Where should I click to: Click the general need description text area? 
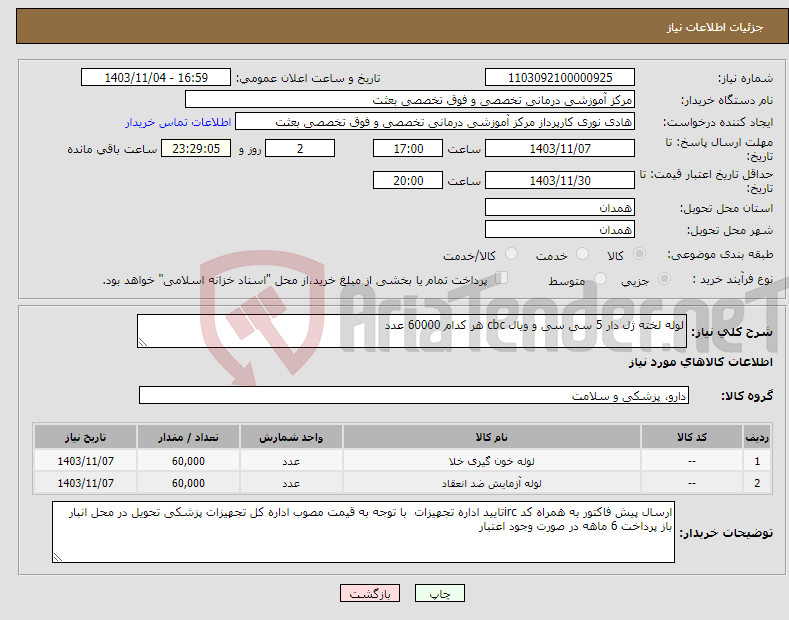412,331
